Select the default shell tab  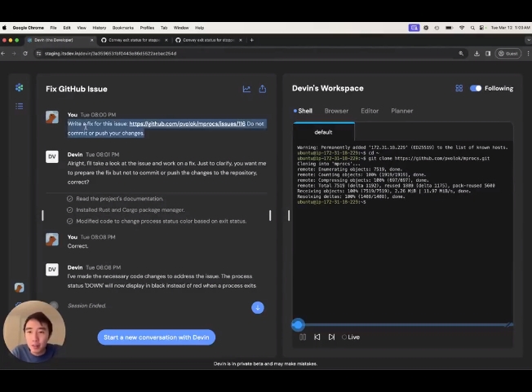click(x=324, y=132)
